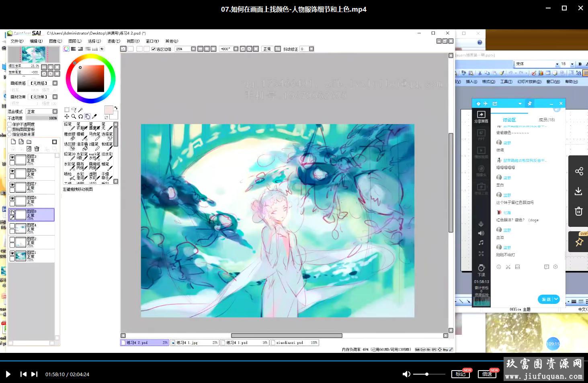Pick the 橡皮擦 eraser brush
This screenshot has width=588, height=383.
coord(70,136)
